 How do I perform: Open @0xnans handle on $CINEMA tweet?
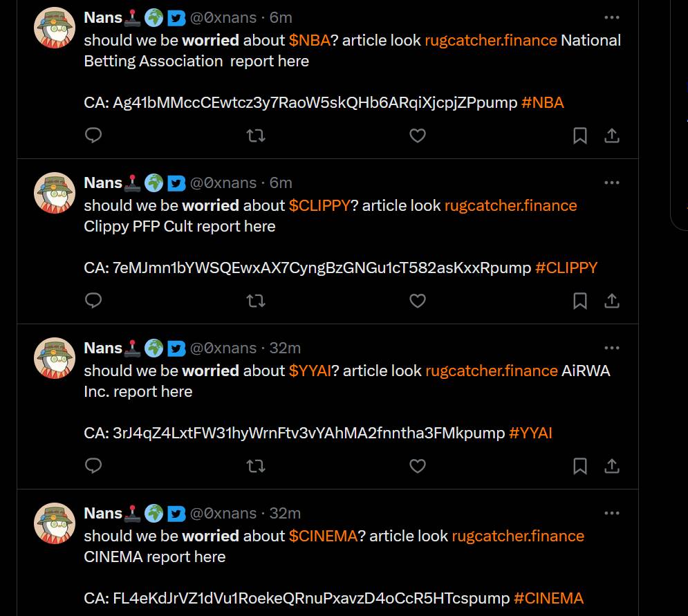pos(223,513)
